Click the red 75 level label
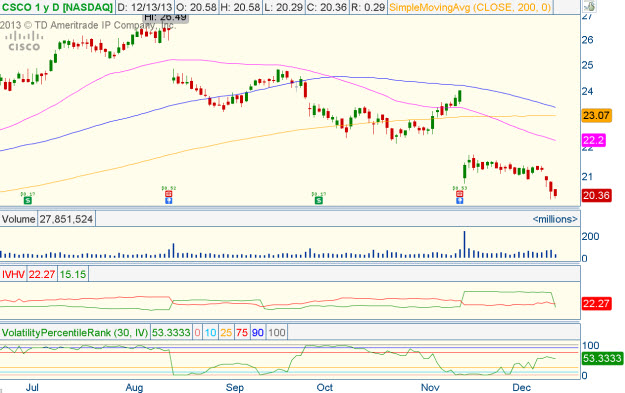625x393 pixels. tap(242, 332)
